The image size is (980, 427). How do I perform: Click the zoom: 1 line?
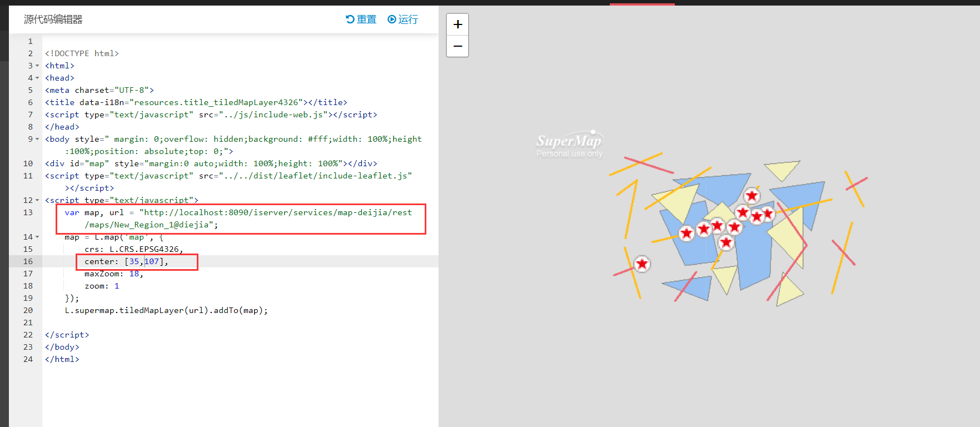[x=102, y=286]
